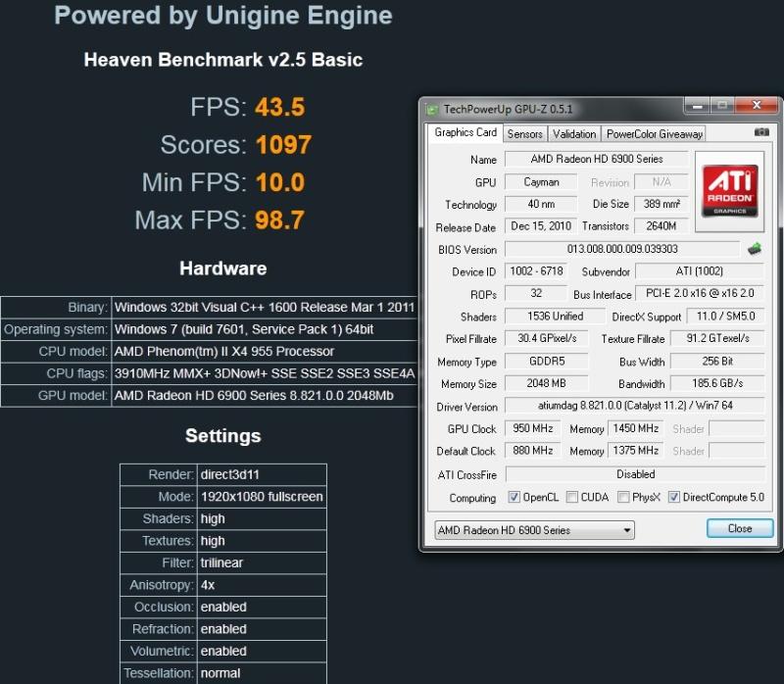Viewport: 784px width, 684px height.
Task: Click the Bus Interface PCI-E value
Action: 700,293
